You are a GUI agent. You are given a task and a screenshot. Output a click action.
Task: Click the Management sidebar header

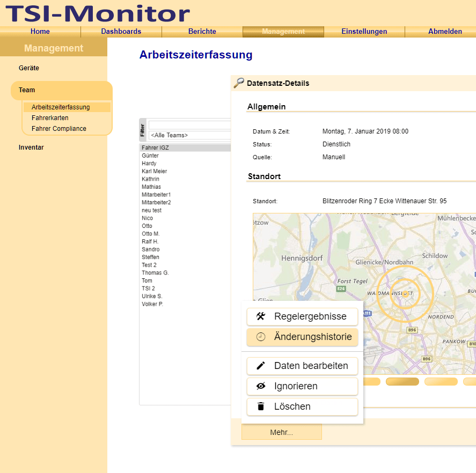(54, 48)
